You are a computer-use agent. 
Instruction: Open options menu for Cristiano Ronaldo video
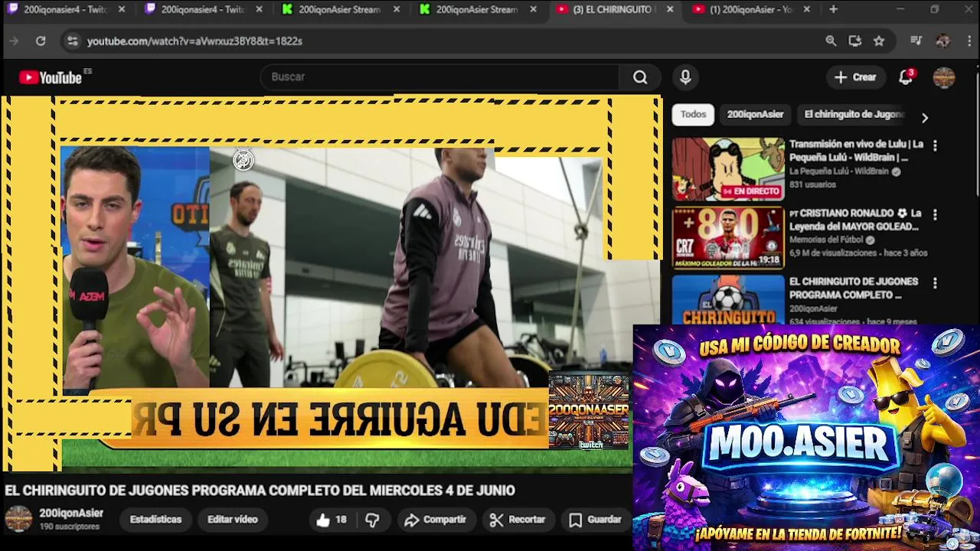pyautogui.click(x=934, y=214)
